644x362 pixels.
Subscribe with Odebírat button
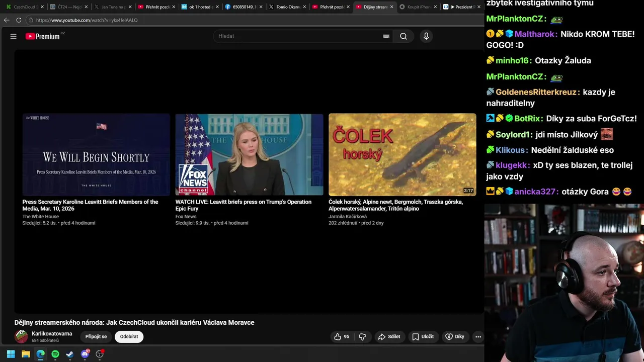(129, 337)
